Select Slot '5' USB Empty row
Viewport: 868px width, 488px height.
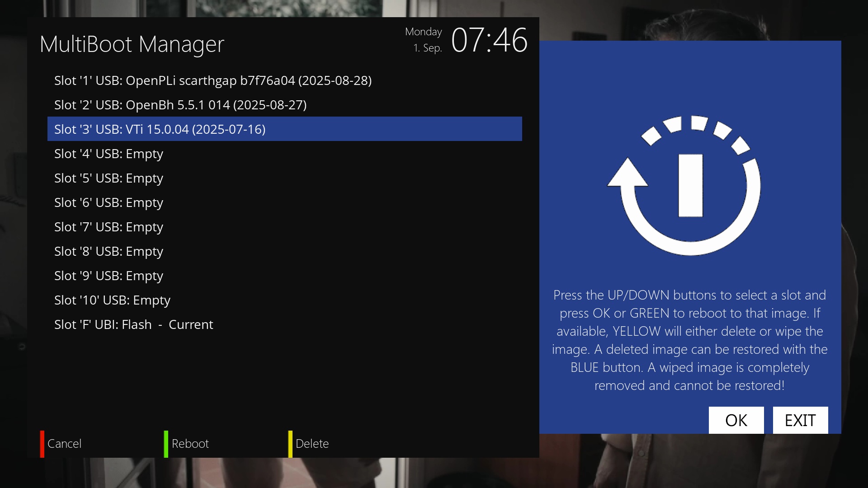click(x=285, y=178)
